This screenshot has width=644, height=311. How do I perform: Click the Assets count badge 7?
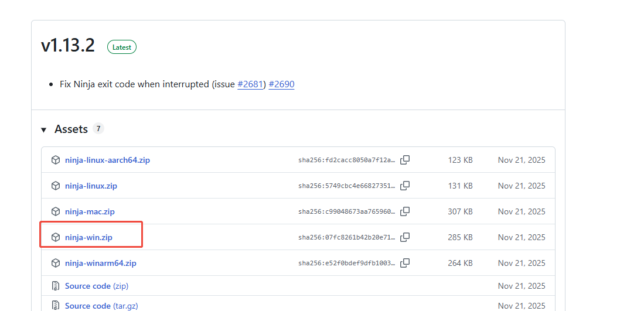98,128
